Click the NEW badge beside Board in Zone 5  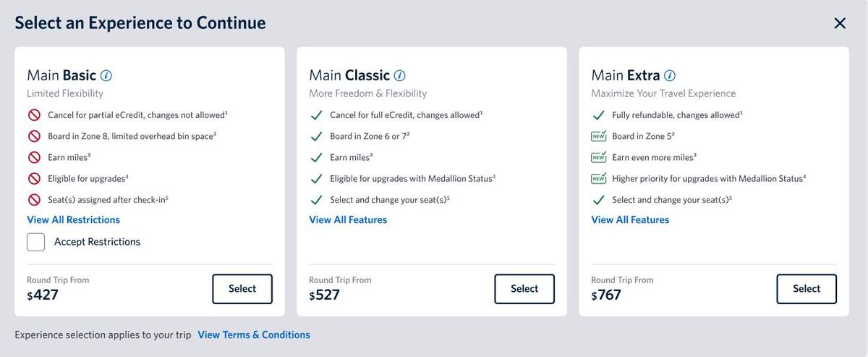click(598, 136)
